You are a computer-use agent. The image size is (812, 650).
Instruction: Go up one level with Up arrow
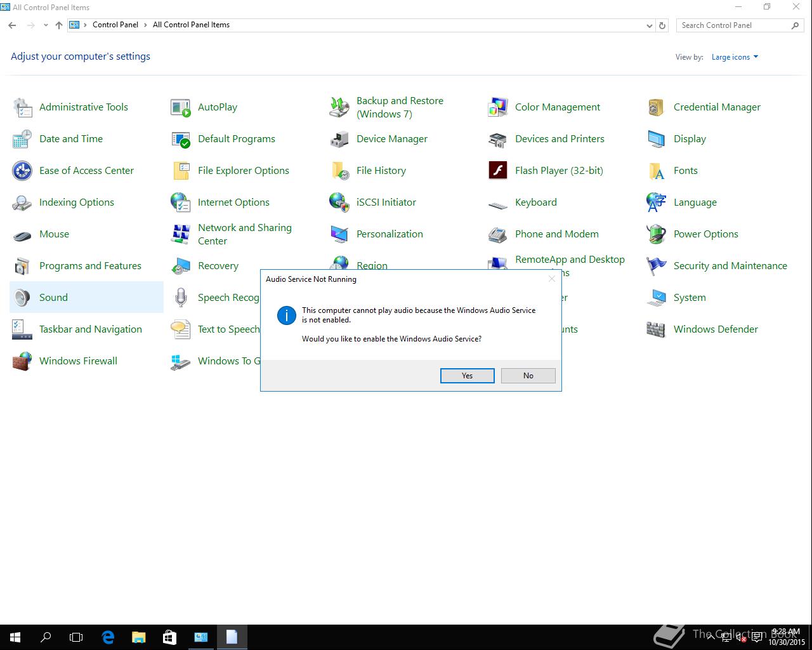point(59,25)
